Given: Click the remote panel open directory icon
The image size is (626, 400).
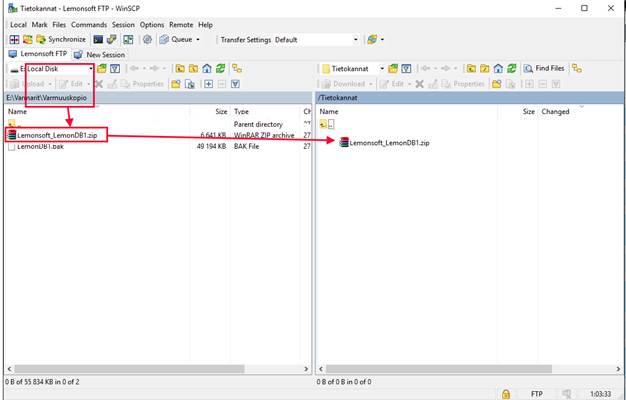Looking at the screenshot, I should [x=393, y=69].
